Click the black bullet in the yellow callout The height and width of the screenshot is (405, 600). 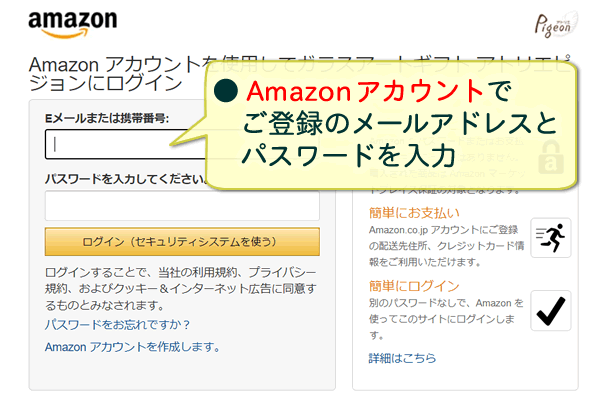tap(226, 91)
